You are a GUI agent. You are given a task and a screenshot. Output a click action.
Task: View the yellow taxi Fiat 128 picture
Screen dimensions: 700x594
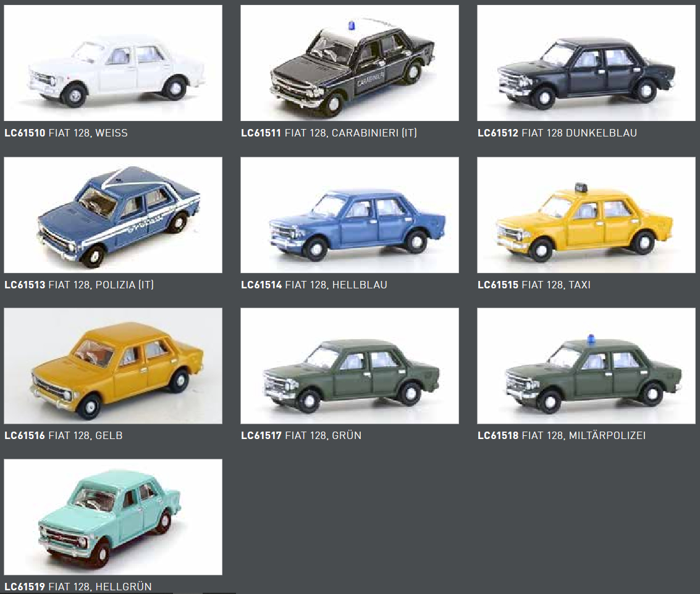pyautogui.click(x=586, y=215)
